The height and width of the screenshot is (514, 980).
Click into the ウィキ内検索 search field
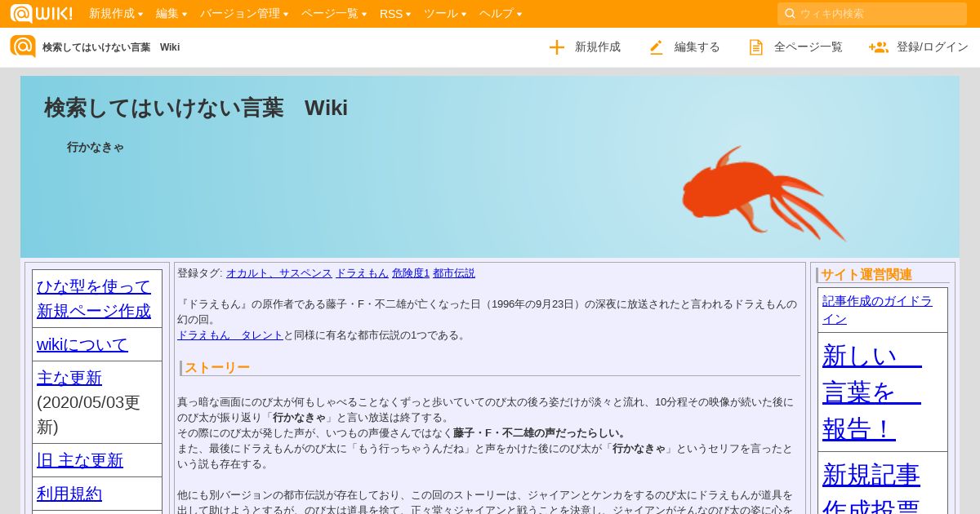(872, 14)
